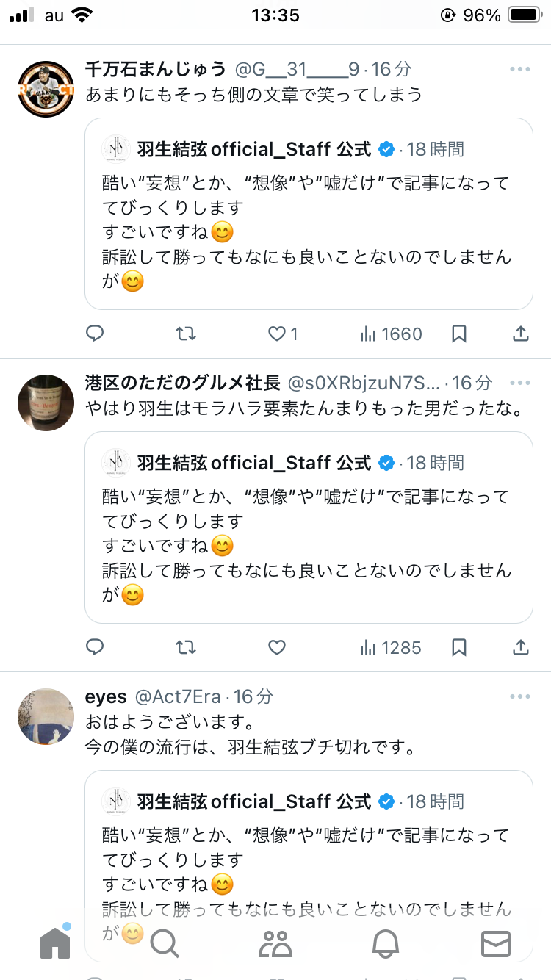Open Communities tab in bottom bar
Screen dimensions: 551x980
coord(275,943)
